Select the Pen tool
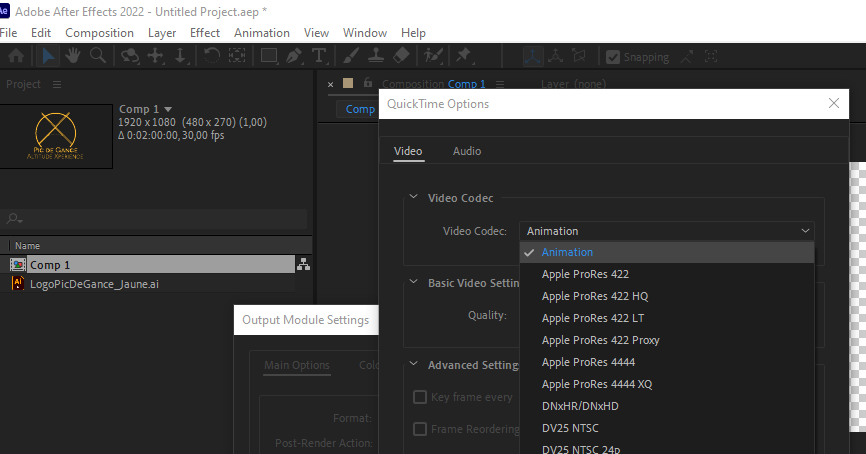 [294, 57]
